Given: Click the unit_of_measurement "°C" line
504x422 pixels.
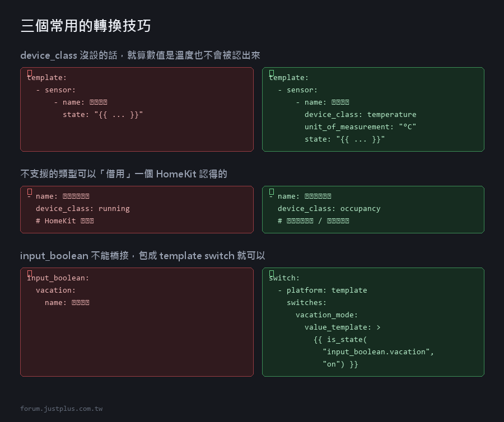Looking at the screenshot, I should click(360, 127).
